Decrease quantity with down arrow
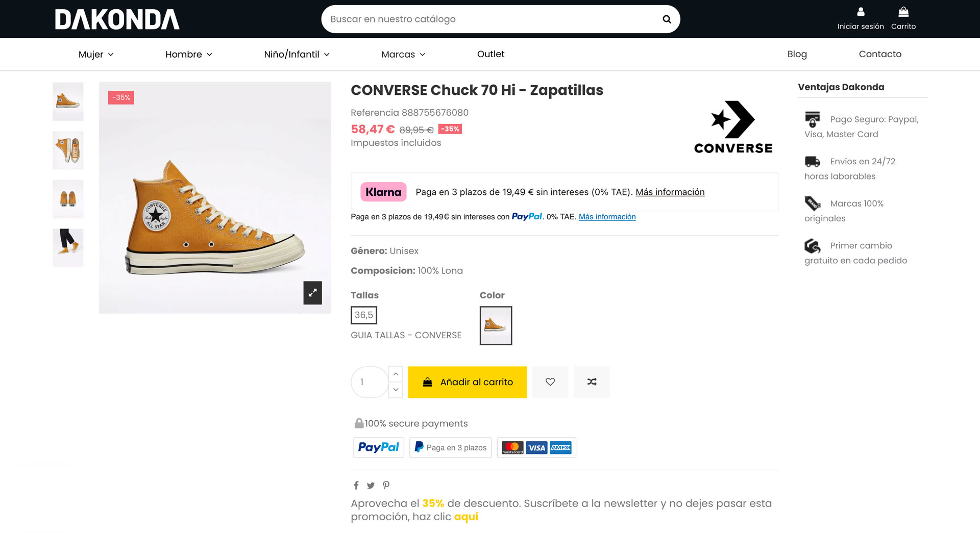Image resolution: width=980 pixels, height=533 pixels. [396, 390]
